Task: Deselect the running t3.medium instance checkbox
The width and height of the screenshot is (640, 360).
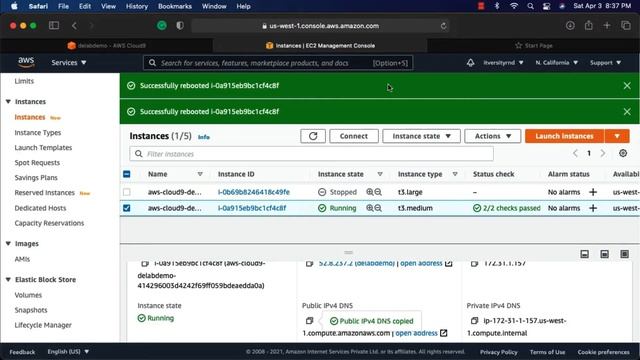Action: pyautogui.click(x=127, y=208)
